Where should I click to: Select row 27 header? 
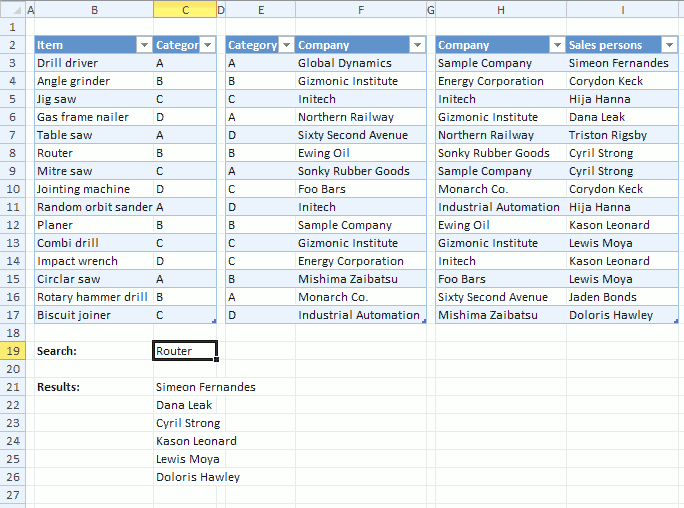coord(13,495)
